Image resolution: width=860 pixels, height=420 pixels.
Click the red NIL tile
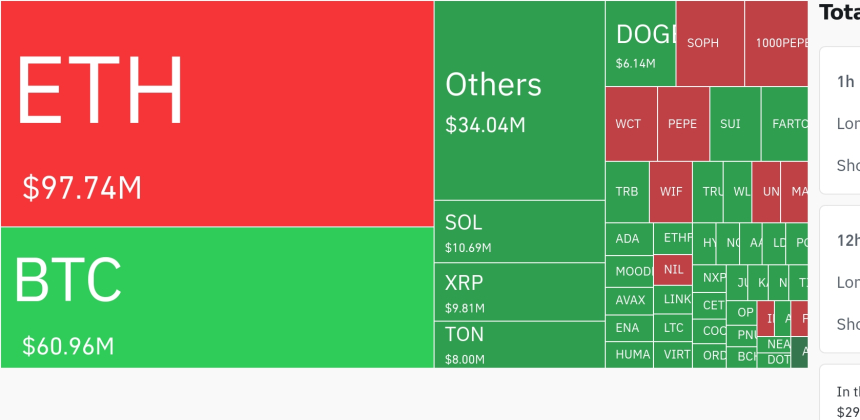pyautogui.click(x=673, y=270)
